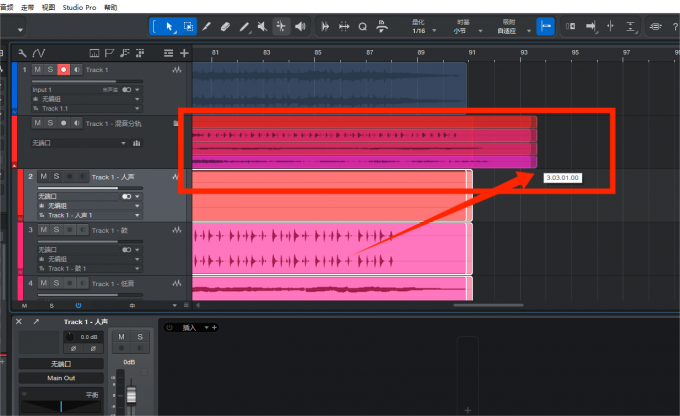The width and height of the screenshot is (680, 416).
Task: Click the 插入 inserts plus button
Action: 214,328
